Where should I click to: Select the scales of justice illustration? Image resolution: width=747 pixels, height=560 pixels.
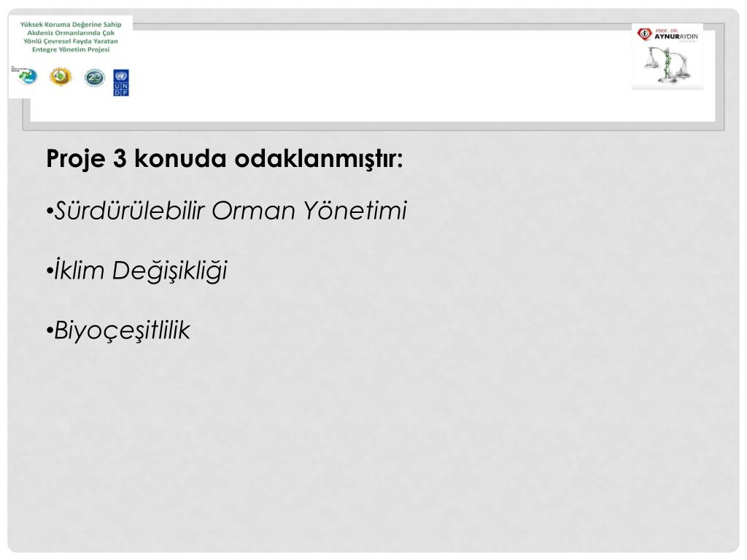(x=666, y=64)
